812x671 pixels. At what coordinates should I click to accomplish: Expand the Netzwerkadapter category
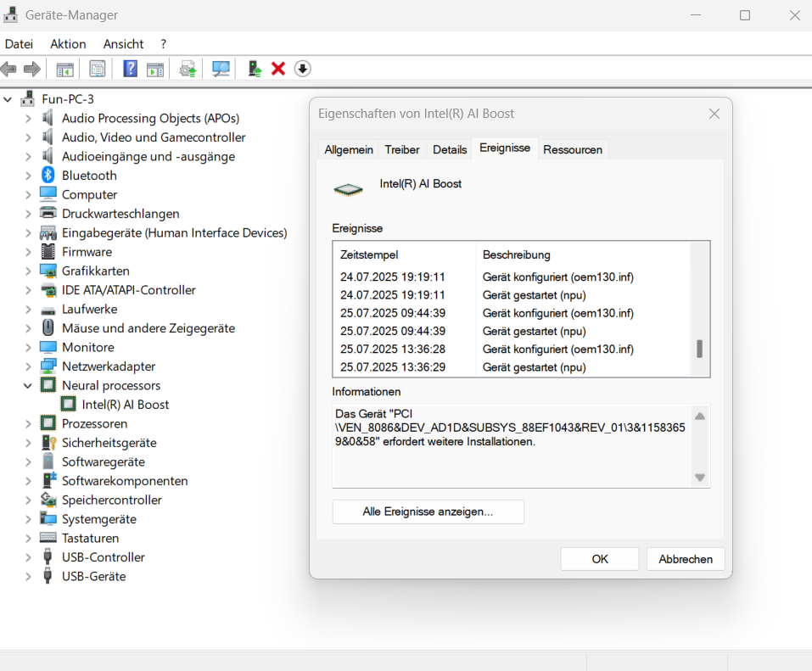coord(28,366)
